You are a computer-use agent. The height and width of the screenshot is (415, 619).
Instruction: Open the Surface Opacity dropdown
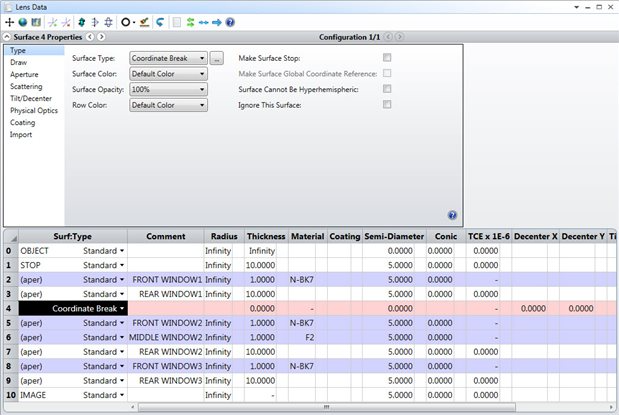click(168, 89)
